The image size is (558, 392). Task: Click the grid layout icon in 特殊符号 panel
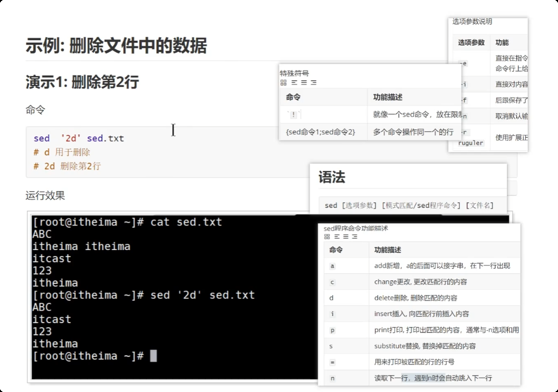coord(283,82)
